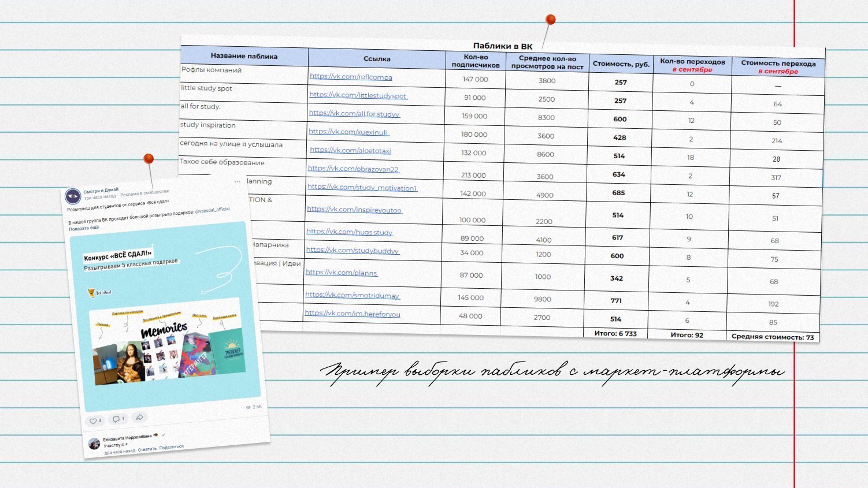Like the VK post with heart icon
Screen dimensions: 868x488
[95, 420]
